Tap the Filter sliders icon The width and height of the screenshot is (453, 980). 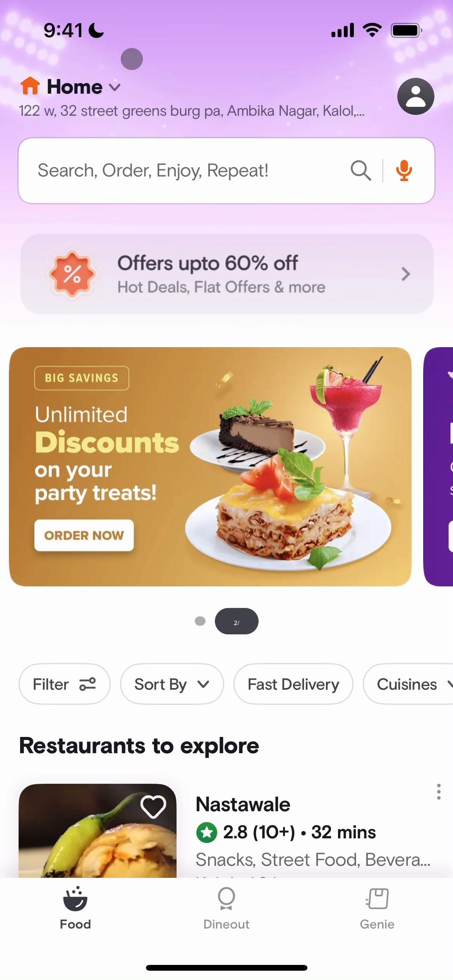(x=88, y=684)
